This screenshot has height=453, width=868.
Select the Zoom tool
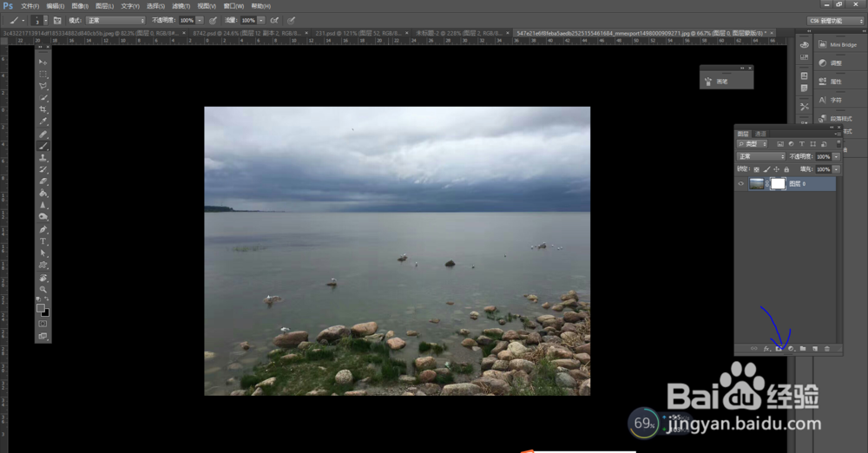(43, 290)
